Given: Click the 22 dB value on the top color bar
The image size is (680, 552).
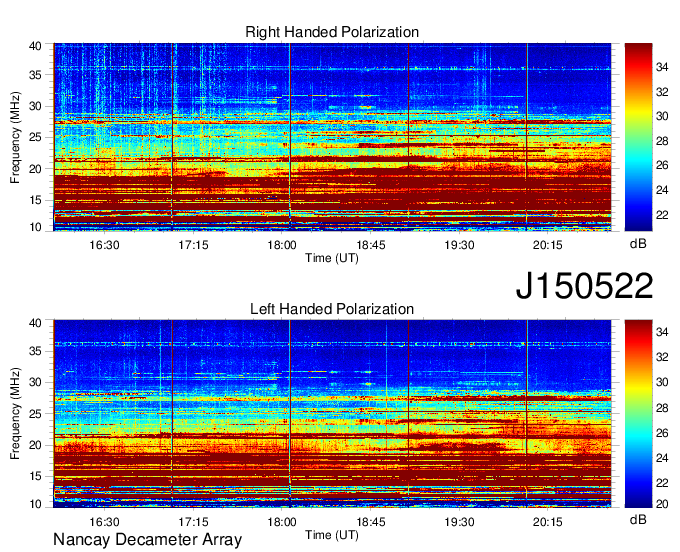Looking at the screenshot, I should click(662, 215).
